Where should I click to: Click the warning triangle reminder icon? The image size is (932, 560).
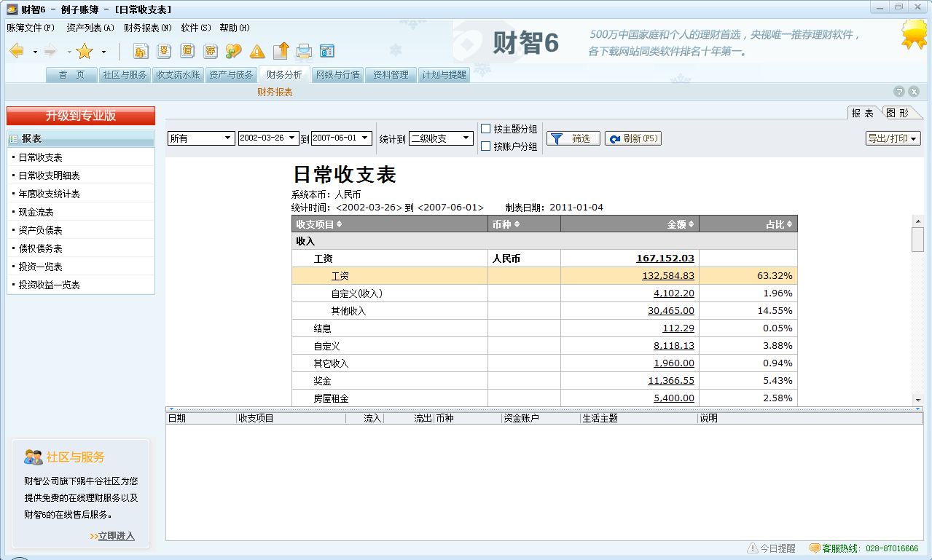[x=257, y=52]
